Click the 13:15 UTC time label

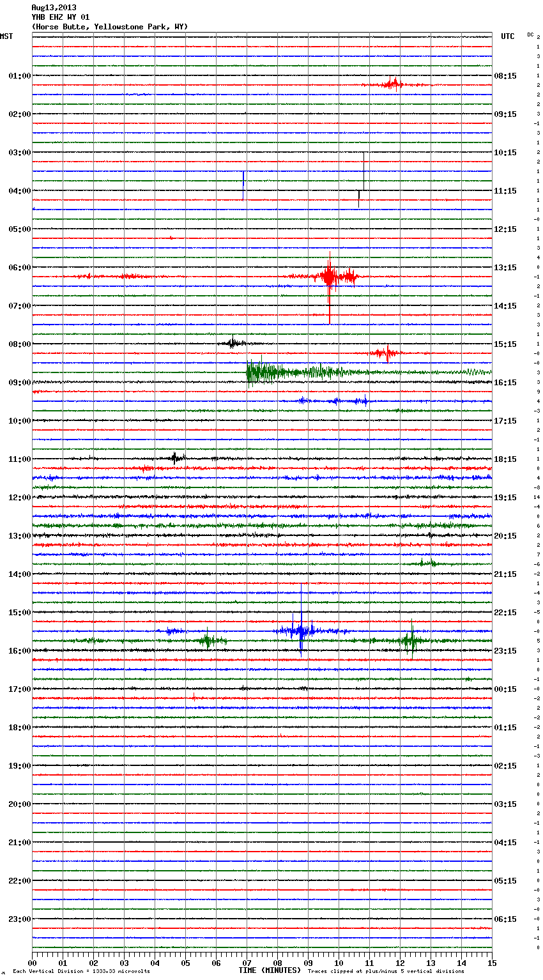(x=505, y=268)
